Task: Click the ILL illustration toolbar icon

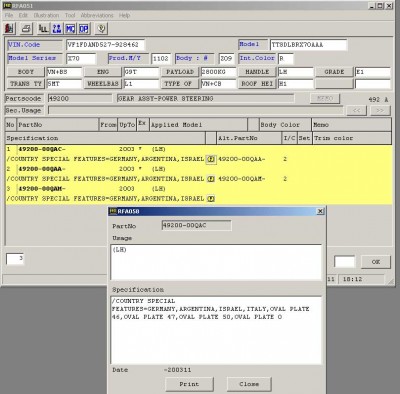Action: click(43, 29)
